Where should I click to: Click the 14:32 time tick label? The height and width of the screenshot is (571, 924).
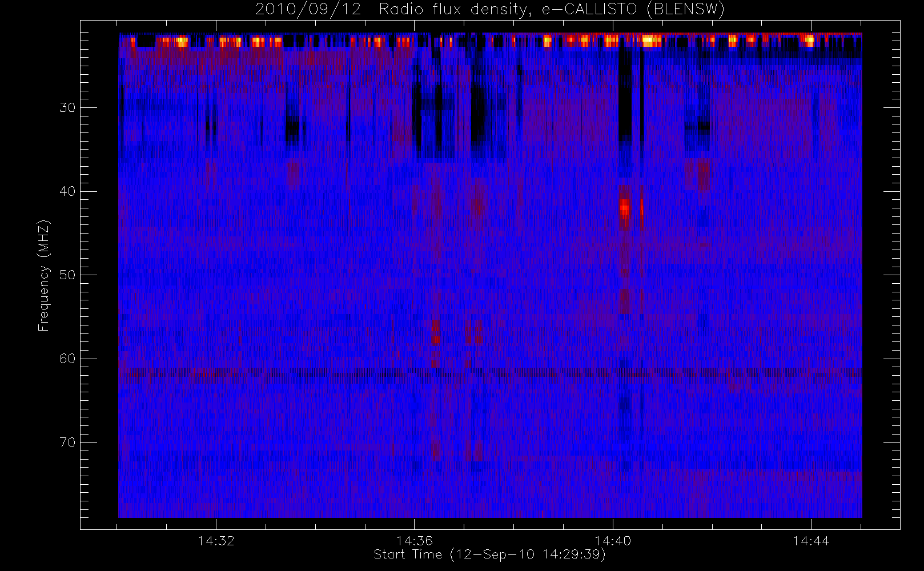216,541
